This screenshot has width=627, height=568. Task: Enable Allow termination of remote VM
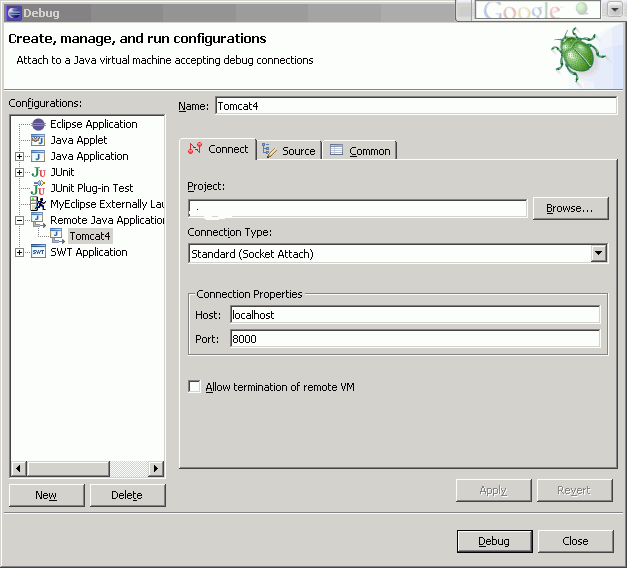tap(194, 386)
